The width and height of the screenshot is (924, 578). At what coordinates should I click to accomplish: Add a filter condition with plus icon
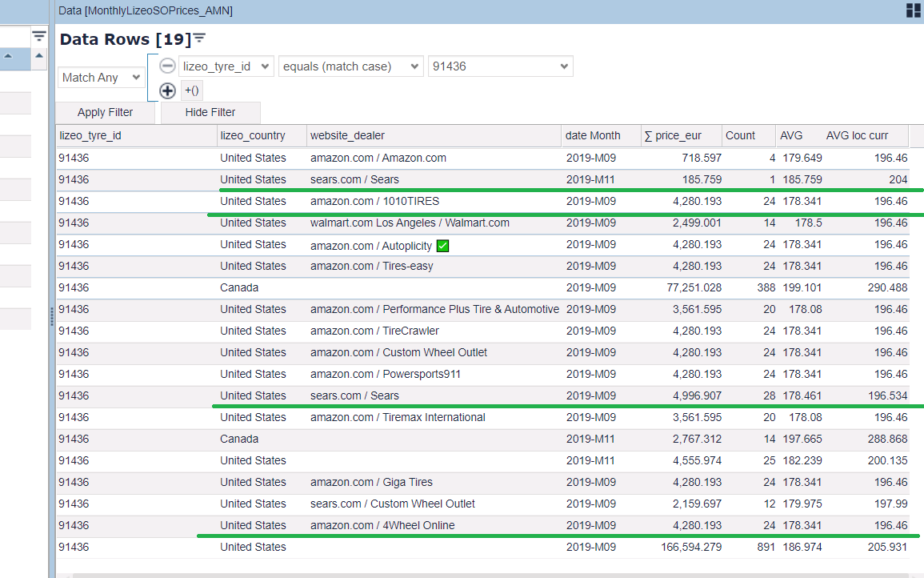[x=167, y=90]
